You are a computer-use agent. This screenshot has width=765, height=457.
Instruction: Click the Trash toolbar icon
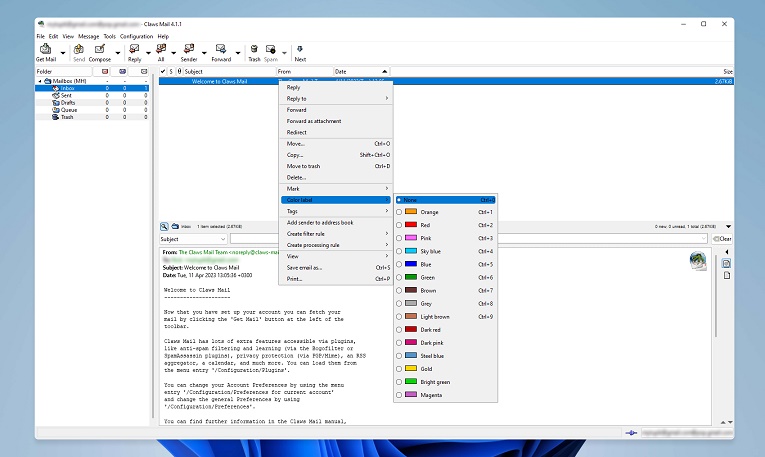[x=254, y=49]
